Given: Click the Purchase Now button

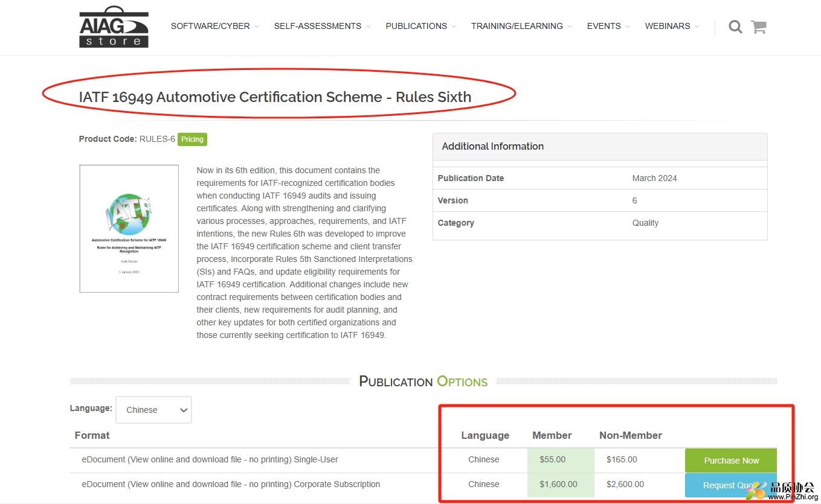Looking at the screenshot, I should pos(731,461).
